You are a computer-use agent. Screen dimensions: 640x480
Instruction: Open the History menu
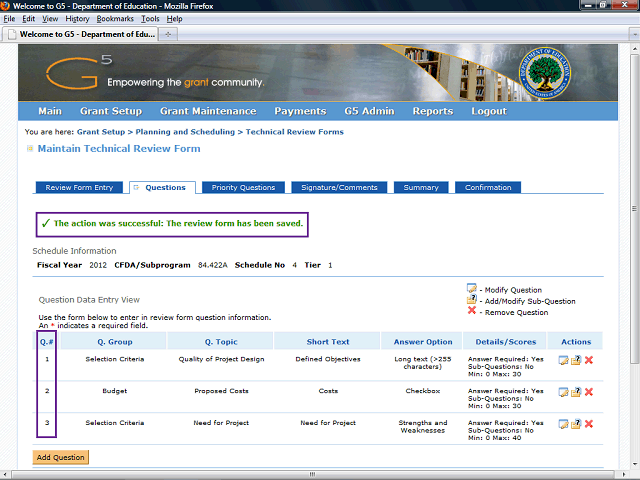[x=77, y=19]
